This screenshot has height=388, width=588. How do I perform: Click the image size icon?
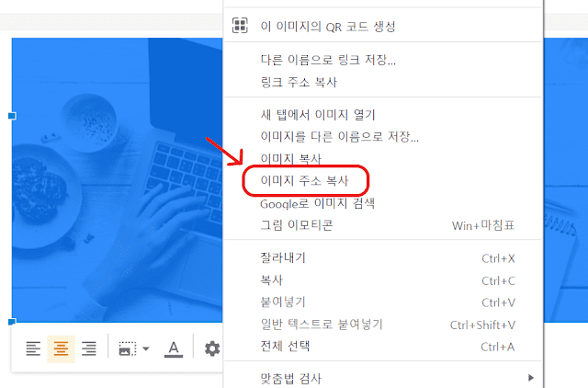click(128, 349)
